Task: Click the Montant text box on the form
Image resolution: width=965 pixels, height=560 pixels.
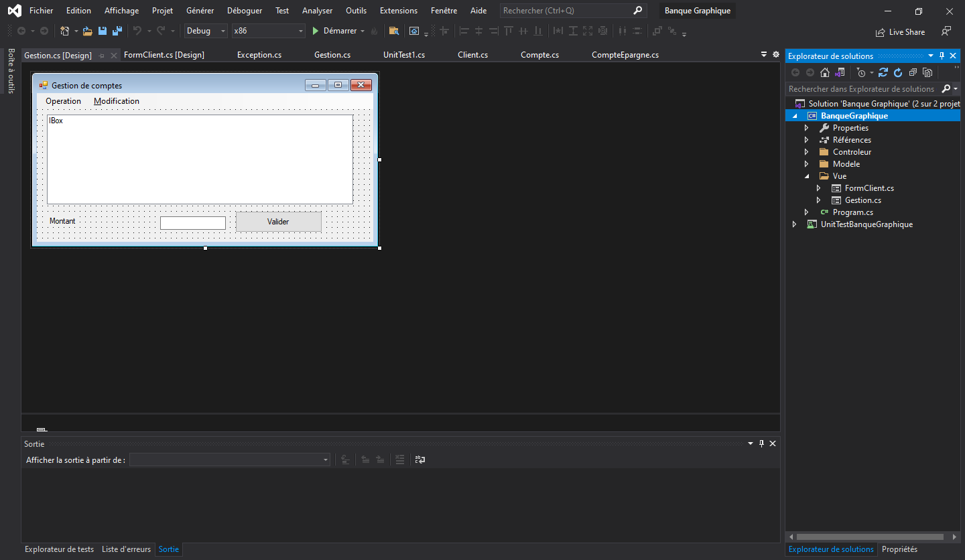Action: pyautogui.click(x=193, y=223)
